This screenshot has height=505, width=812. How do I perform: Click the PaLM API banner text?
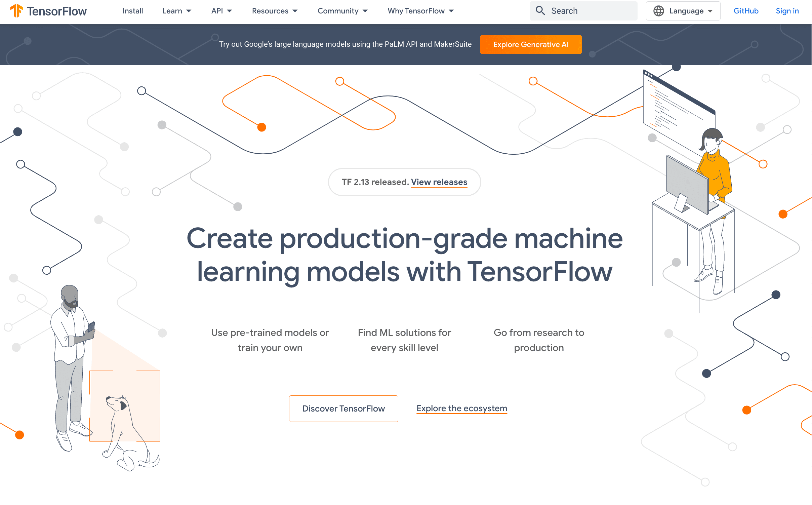345,44
